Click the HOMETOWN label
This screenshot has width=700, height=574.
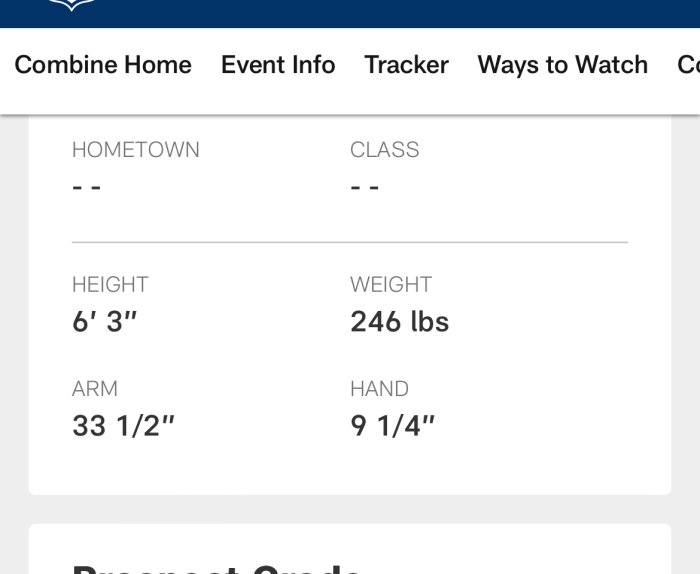(136, 150)
